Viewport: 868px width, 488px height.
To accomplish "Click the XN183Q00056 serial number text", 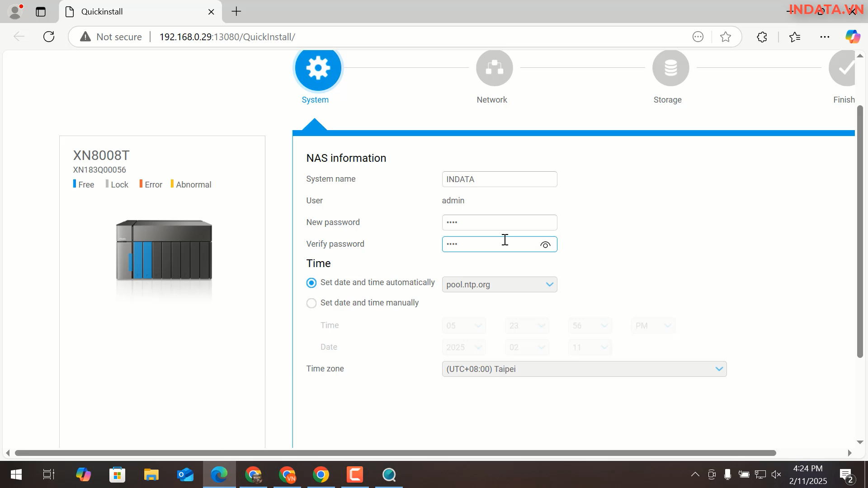I will click(x=99, y=170).
